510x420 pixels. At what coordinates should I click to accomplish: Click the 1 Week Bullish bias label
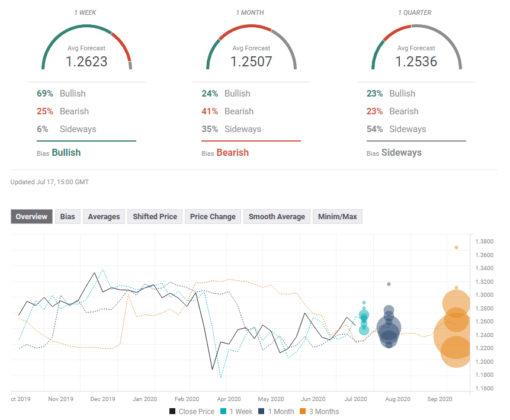coord(66,152)
